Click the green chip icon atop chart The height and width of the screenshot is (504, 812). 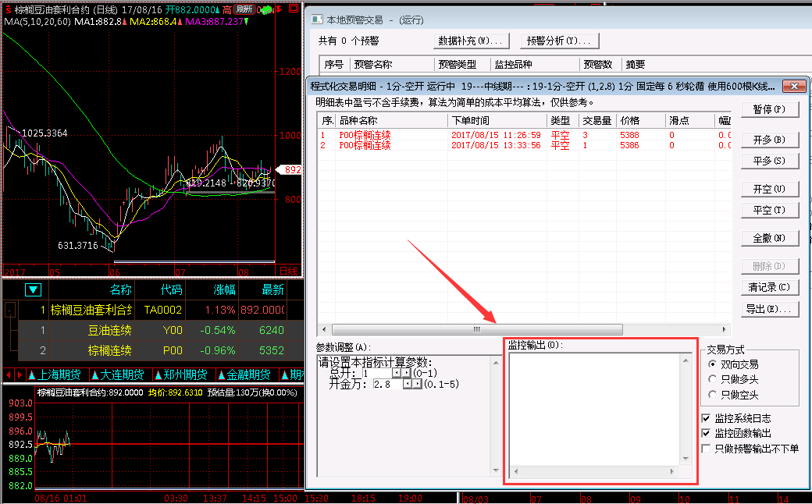[266, 9]
